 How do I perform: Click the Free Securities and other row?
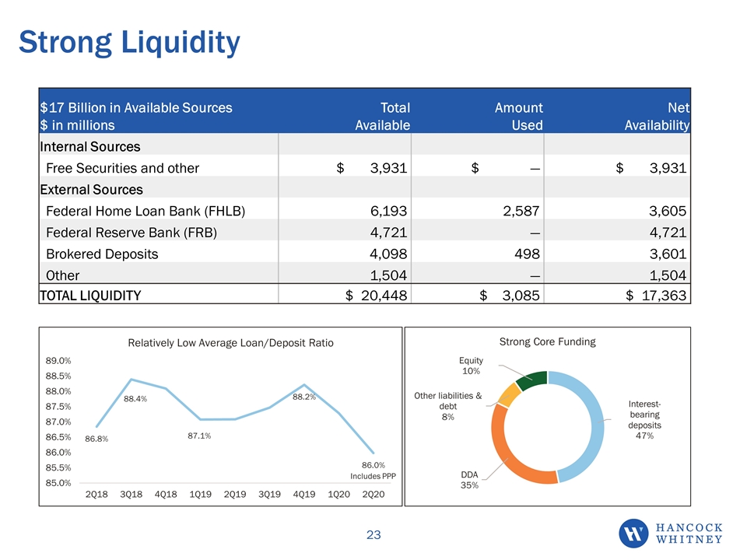coord(364,168)
